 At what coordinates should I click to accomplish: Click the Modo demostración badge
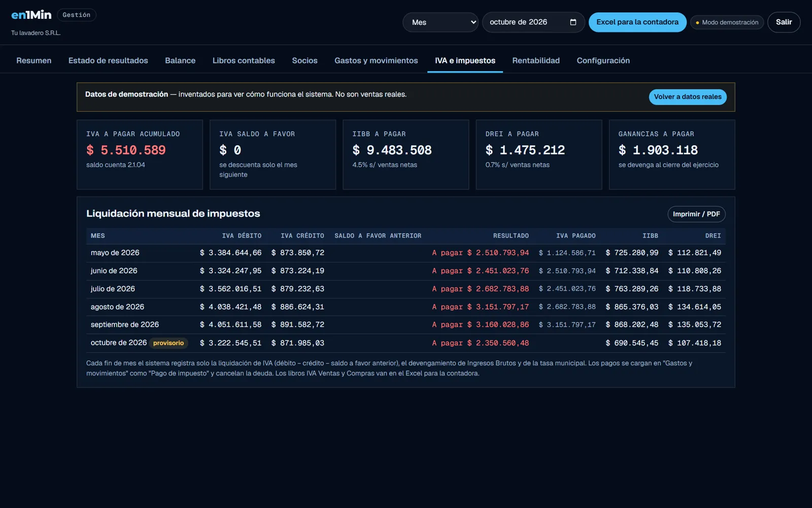coord(727,22)
